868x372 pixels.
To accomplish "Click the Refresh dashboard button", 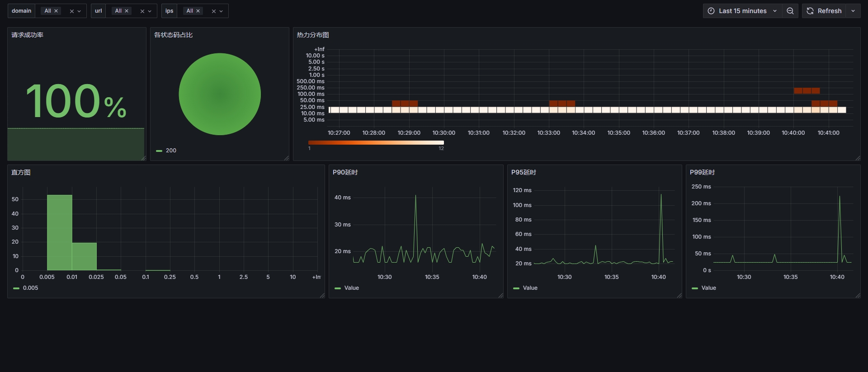I will pos(824,11).
